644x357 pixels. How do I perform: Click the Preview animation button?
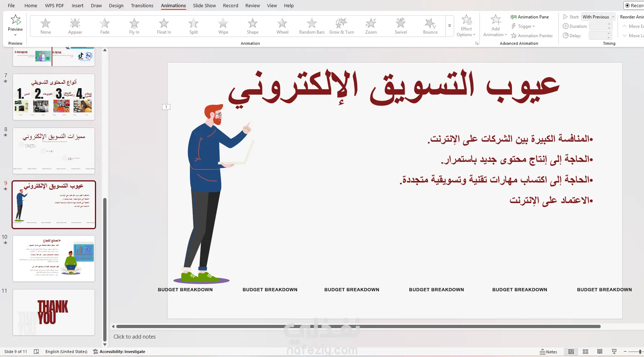tap(16, 22)
